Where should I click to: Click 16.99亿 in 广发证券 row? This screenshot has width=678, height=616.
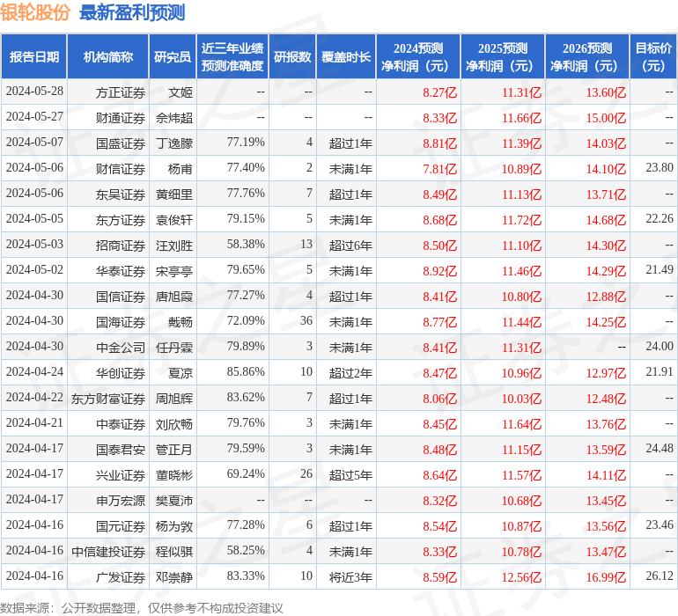pyautogui.click(x=606, y=577)
